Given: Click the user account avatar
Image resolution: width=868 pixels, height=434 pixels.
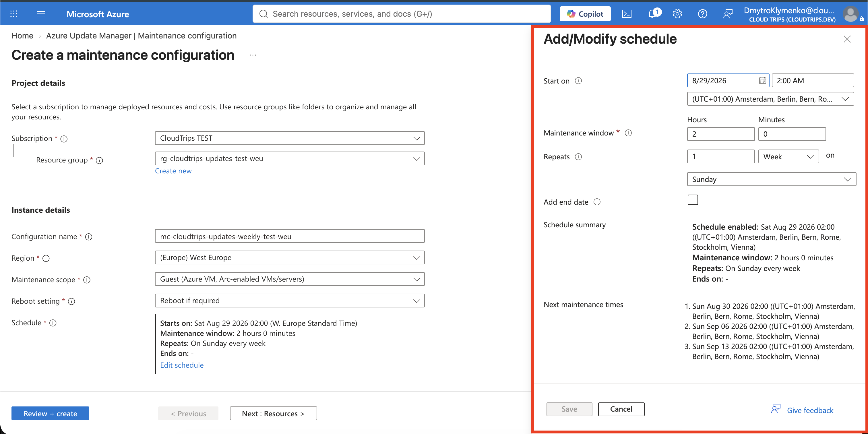Looking at the screenshot, I should point(851,14).
